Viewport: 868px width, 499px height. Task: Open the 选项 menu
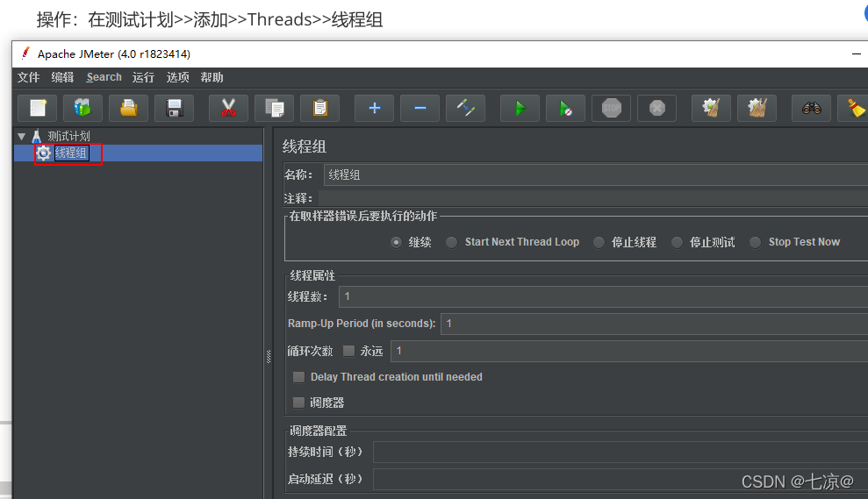[177, 77]
